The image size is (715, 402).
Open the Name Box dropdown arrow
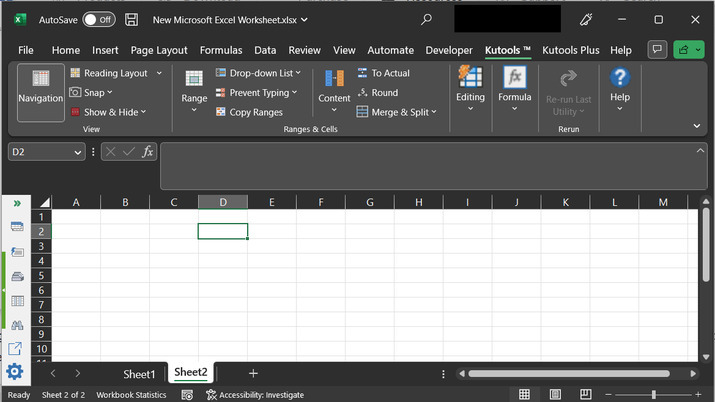[78, 152]
